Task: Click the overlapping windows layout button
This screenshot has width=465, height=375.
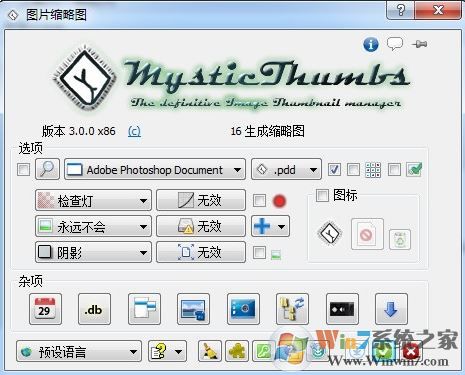Action: click(144, 309)
